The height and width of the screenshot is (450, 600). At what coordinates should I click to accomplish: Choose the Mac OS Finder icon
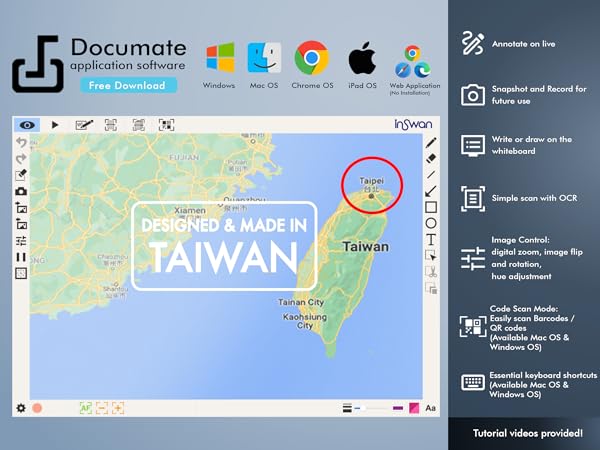click(x=264, y=58)
